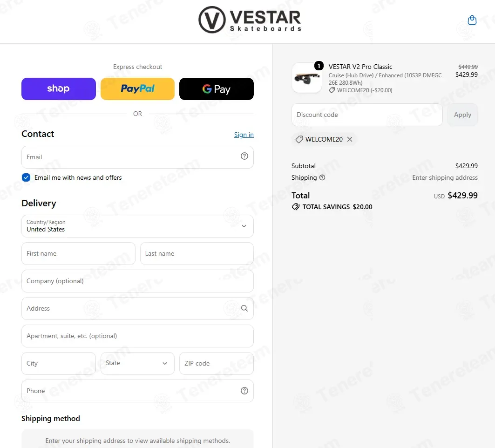Click the Subtotal $429.99 amount
Screen dimensions: 495x448
click(x=466, y=166)
